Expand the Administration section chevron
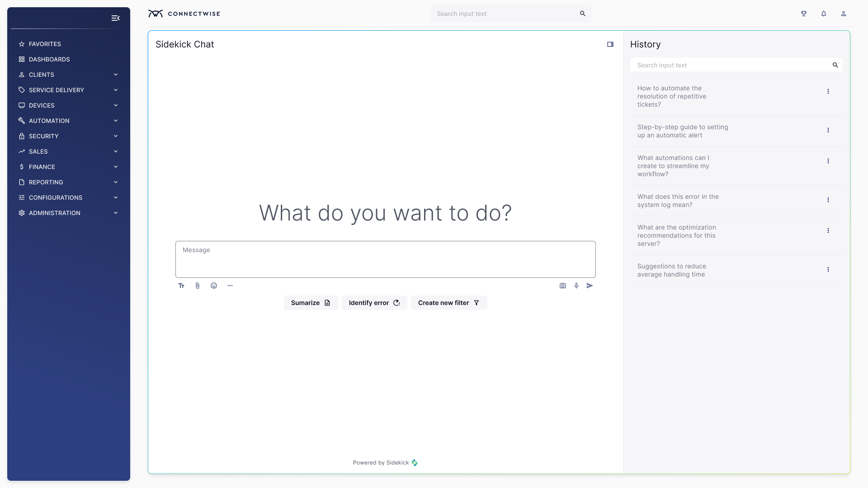Viewport: 868px width, 488px height. [116, 213]
